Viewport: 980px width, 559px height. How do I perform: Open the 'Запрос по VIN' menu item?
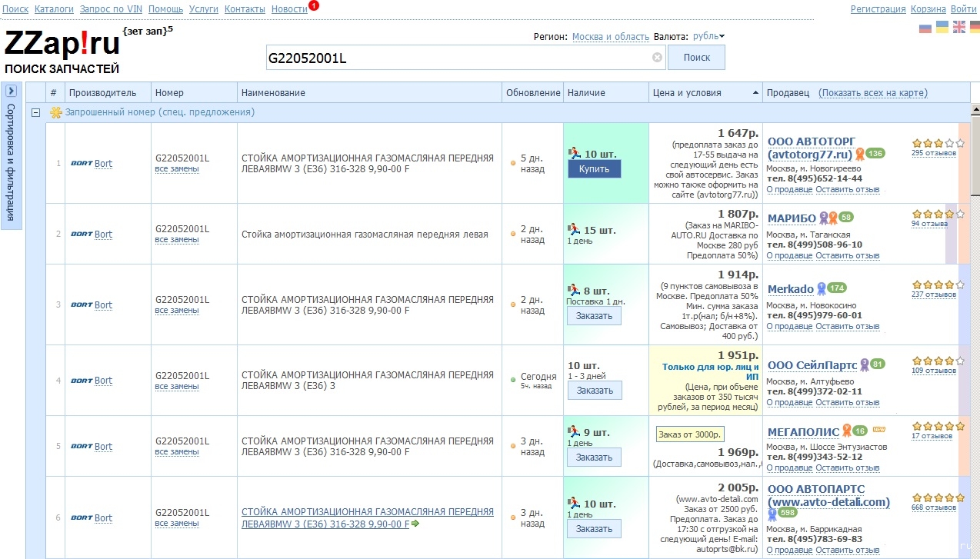tap(111, 9)
